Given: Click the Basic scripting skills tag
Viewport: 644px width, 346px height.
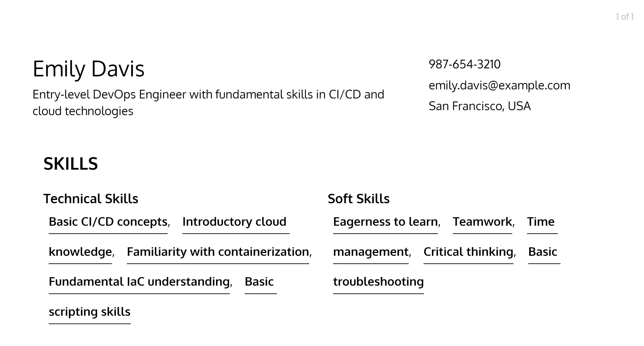Looking at the screenshot, I should click(89, 311).
